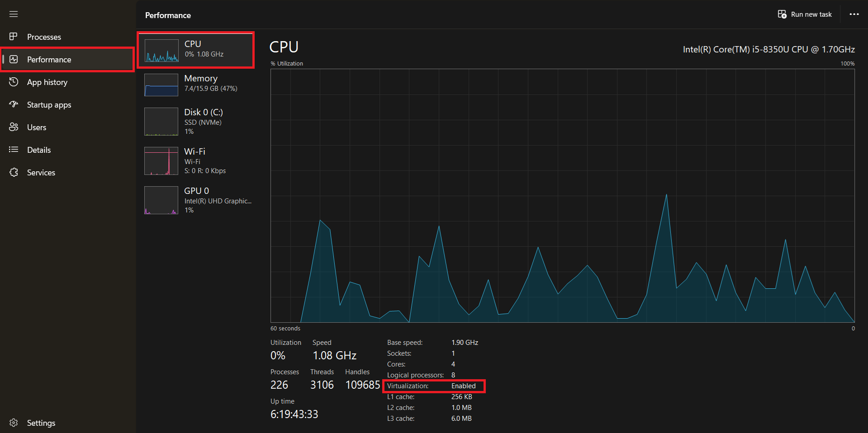Click the Run new task icon
Screen dimensions: 868x433
point(781,14)
